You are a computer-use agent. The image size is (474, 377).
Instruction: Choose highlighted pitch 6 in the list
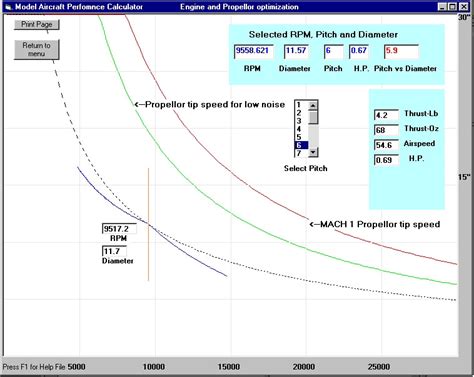pyautogui.click(x=301, y=145)
